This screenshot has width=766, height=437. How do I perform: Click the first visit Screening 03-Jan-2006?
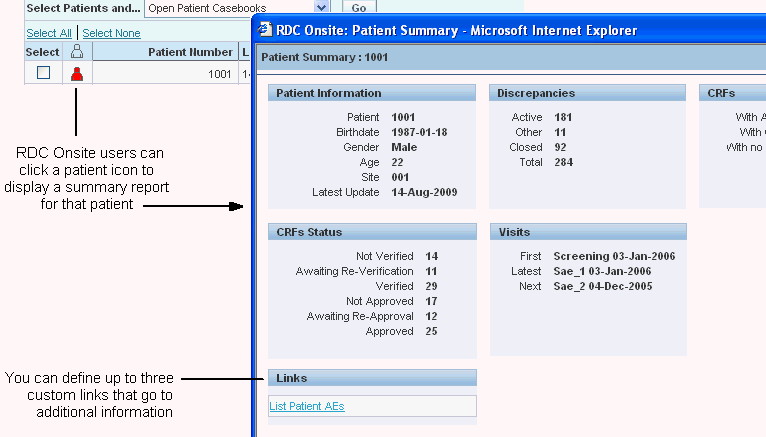coord(614,256)
